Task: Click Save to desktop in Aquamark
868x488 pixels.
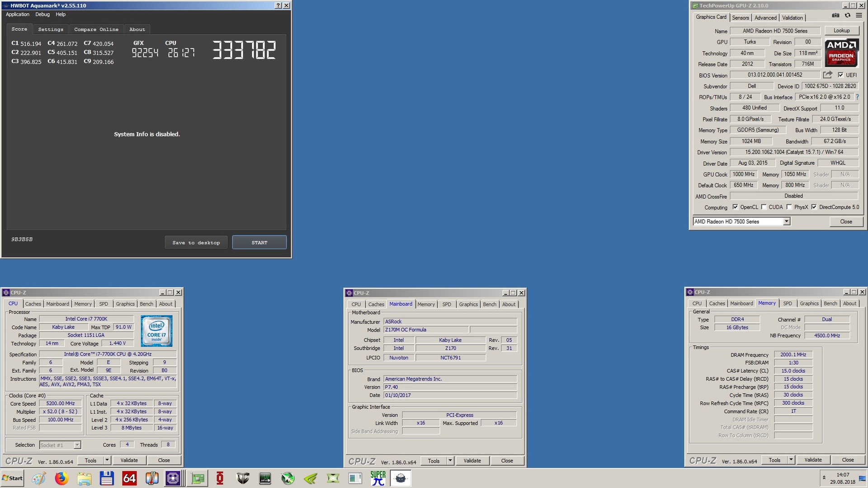Action: (x=196, y=243)
